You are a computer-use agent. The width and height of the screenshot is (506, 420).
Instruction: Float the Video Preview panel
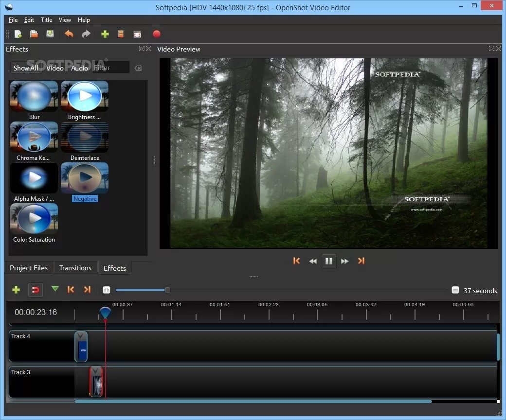click(491, 48)
